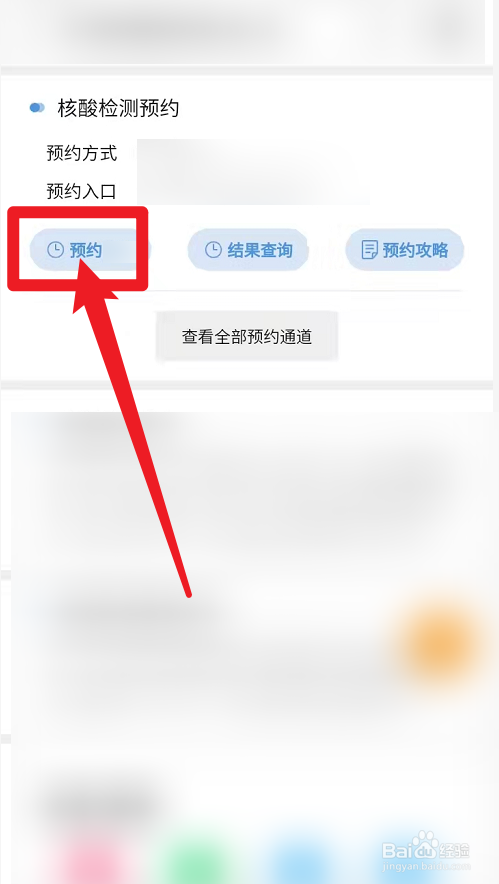Open 结果查询 result lookup
The height and width of the screenshot is (884, 499).
[248, 250]
